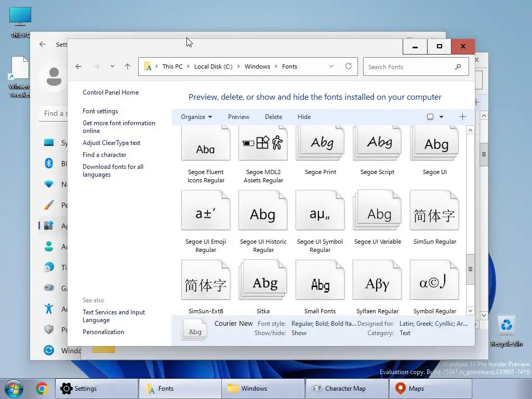Click Windows in the address path
The height and width of the screenshot is (399, 532).
[x=257, y=66]
